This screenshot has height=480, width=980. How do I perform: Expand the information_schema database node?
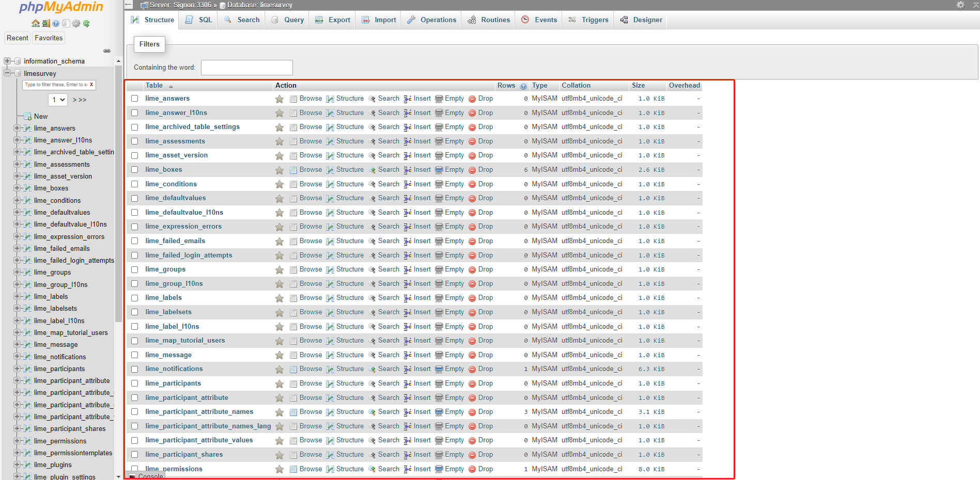coord(7,61)
